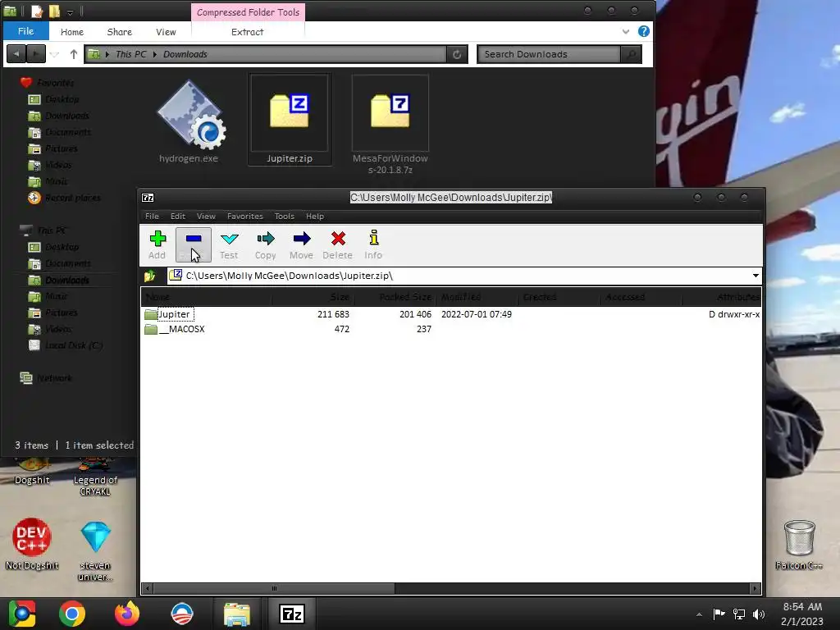840x630 pixels.
Task: Go up one folder level in 7-Zip
Action: (x=150, y=276)
